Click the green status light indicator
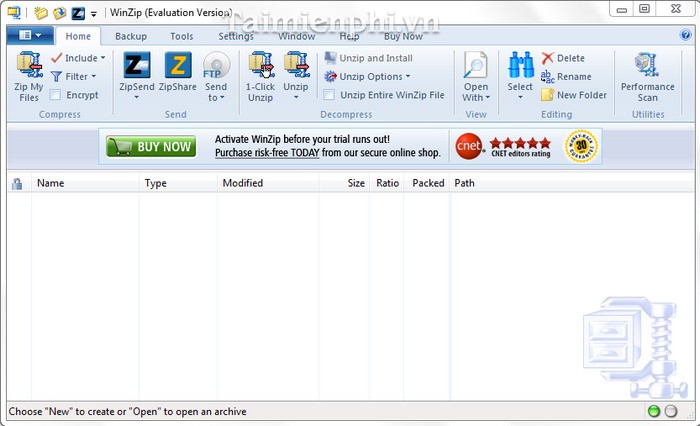 (654, 411)
